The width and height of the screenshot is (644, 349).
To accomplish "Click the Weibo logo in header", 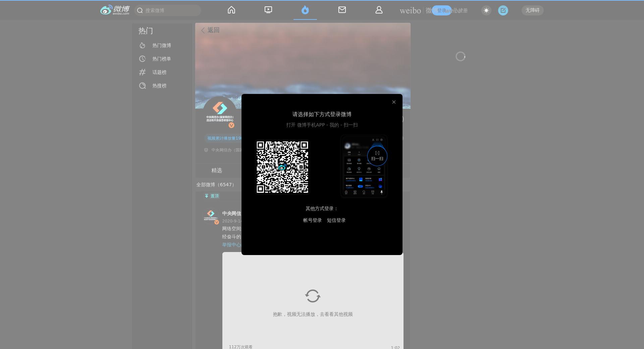I will (115, 10).
